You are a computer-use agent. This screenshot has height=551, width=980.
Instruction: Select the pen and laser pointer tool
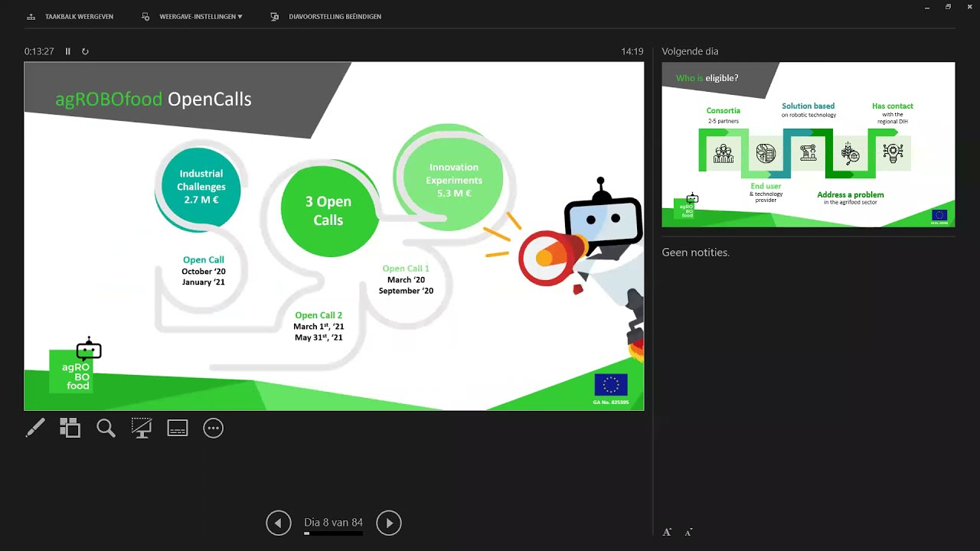tap(35, 428)
